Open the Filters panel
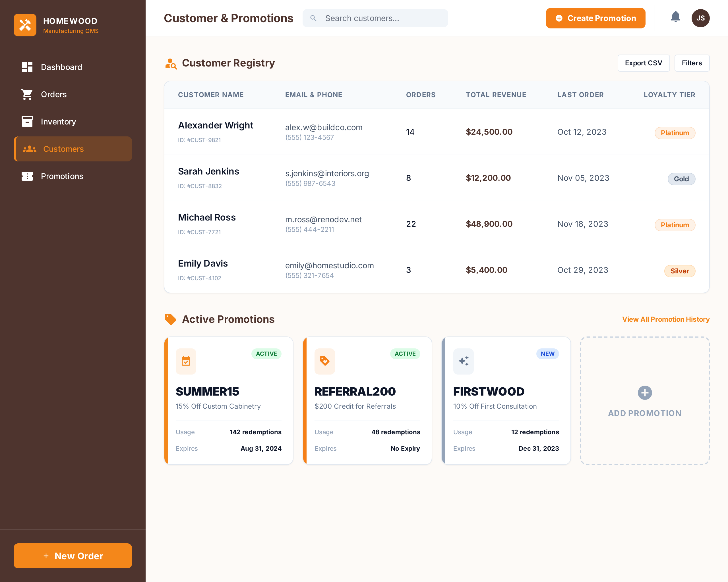The height and width of the screenshot is (582, 728). 692,63
